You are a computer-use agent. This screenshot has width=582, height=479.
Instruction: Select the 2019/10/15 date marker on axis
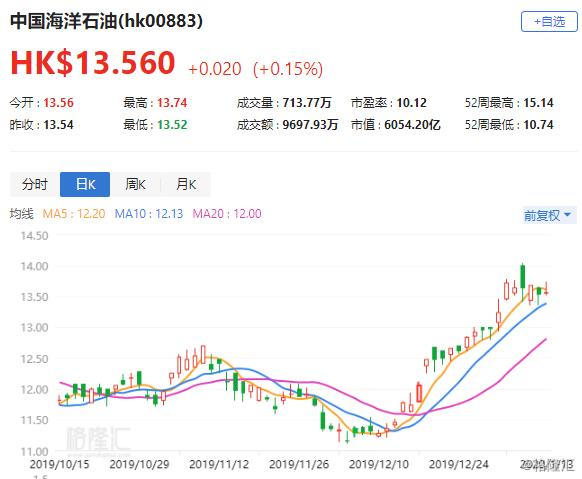[x=59, y=464]
